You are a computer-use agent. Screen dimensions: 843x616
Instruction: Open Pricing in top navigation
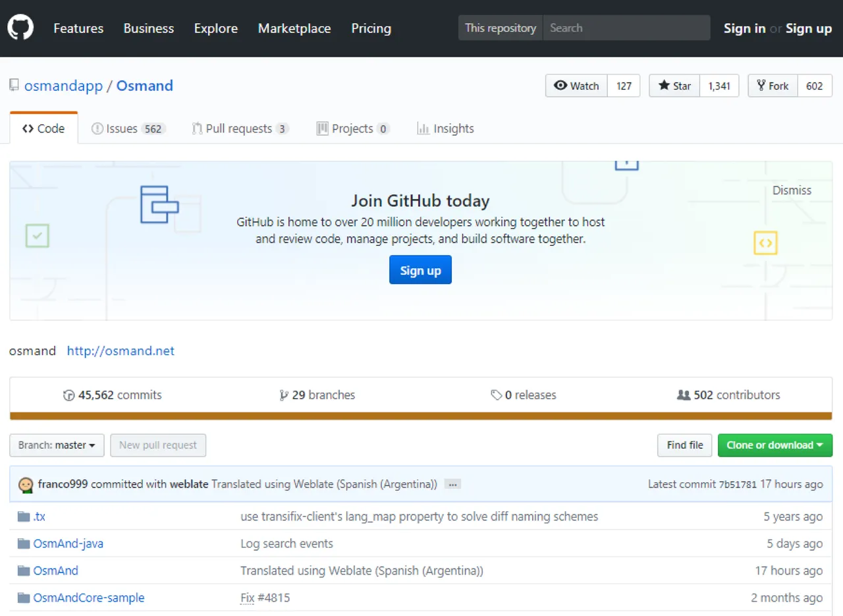click(x=371, y=28)
